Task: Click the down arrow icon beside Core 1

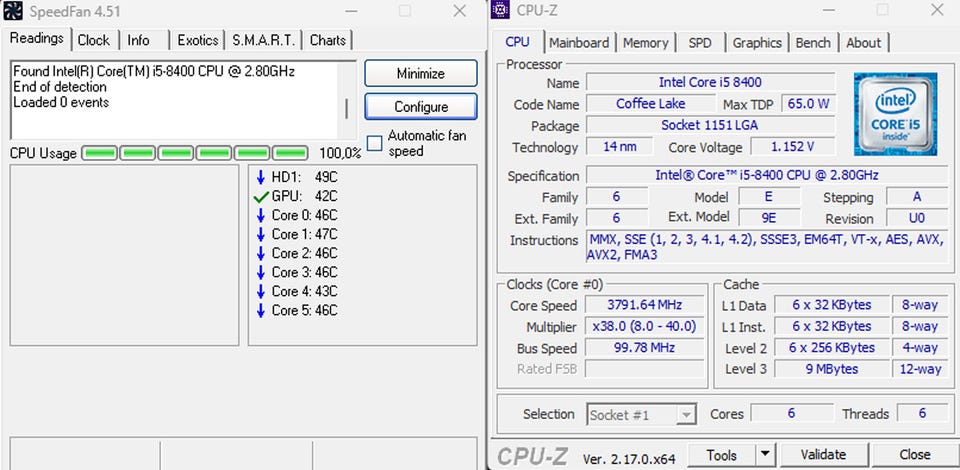Action: pos(260,234)
